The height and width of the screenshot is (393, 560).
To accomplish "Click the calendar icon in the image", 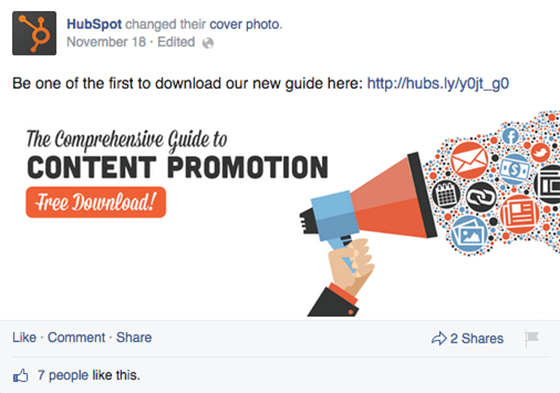I will (x=446, y=194).
